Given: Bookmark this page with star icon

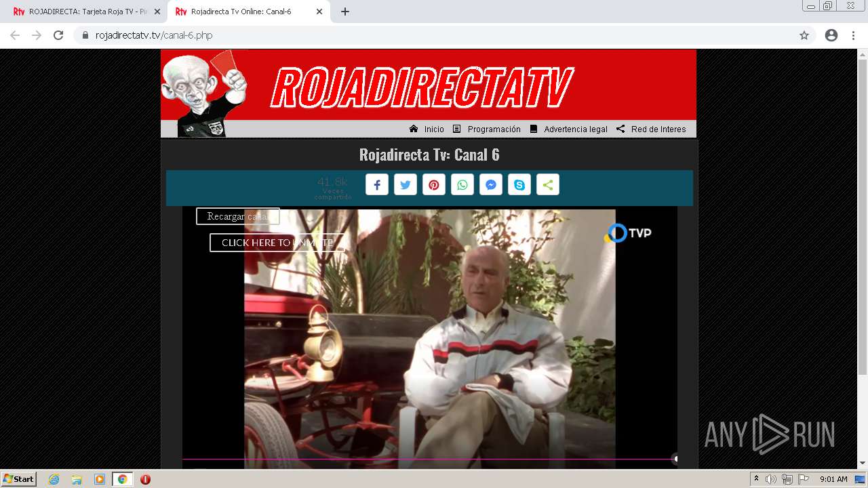Looking at the screenshot, I should click(804, 35).
